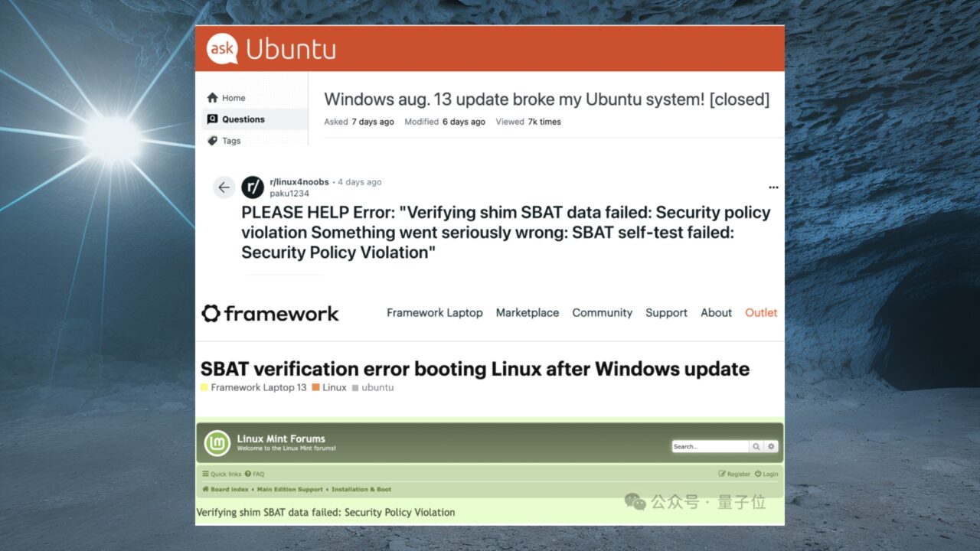Viewport: 980px width, 551px height.
Task: Go to Board index breadcrumb
Action: coord(226,489)
